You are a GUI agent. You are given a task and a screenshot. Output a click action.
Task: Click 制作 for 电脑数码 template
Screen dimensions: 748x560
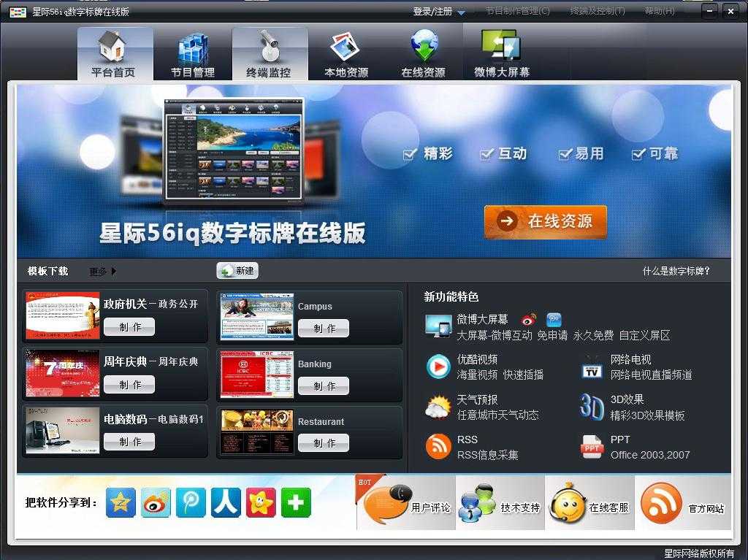(x=129, y=442)
